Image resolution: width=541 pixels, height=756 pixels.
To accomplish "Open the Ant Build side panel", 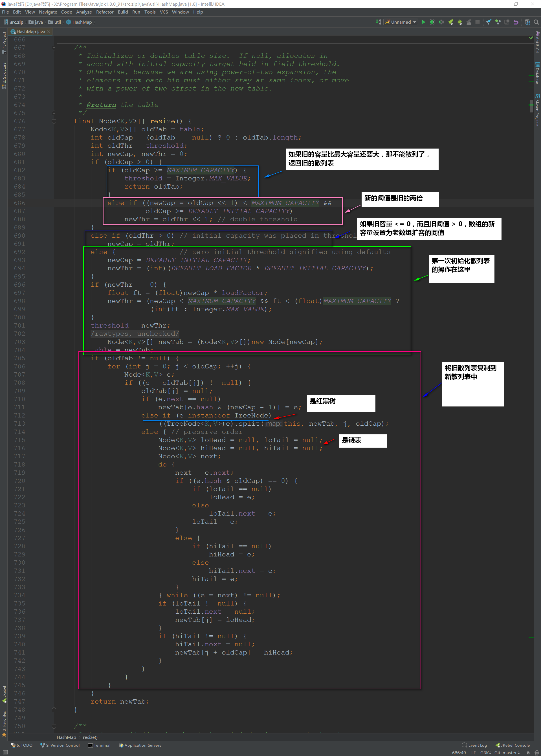I will pos(537,42).
